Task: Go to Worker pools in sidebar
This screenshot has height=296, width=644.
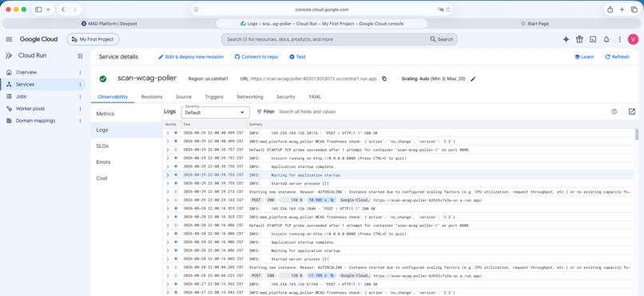Action: (30, 109)
